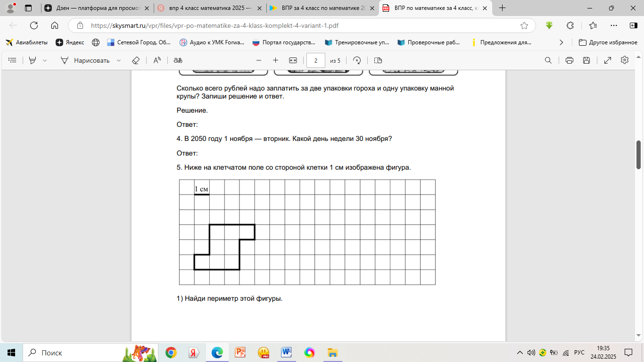Open the volume control in tray
Viewport: 644px width, 362px height.
[x=531, y=353]
